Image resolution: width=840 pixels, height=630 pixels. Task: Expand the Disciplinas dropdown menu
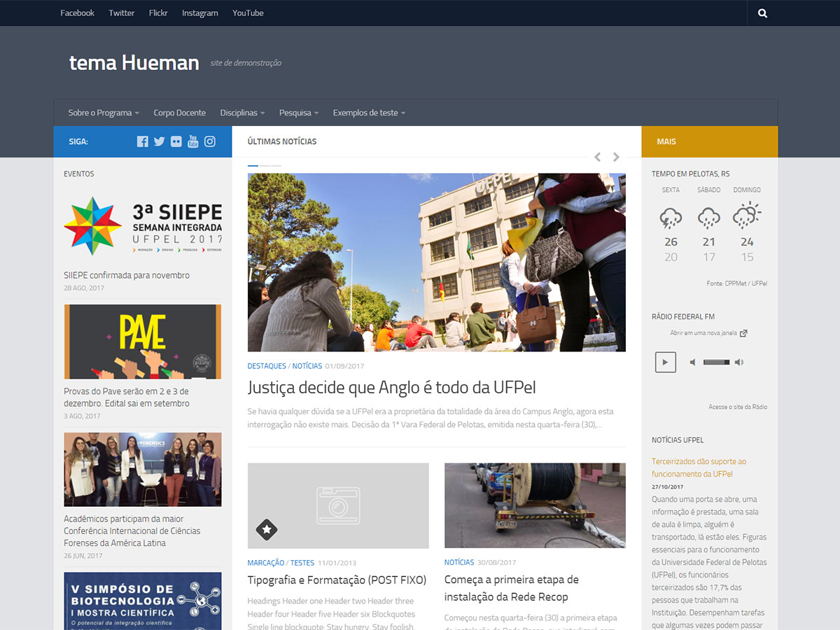point(242,113)
